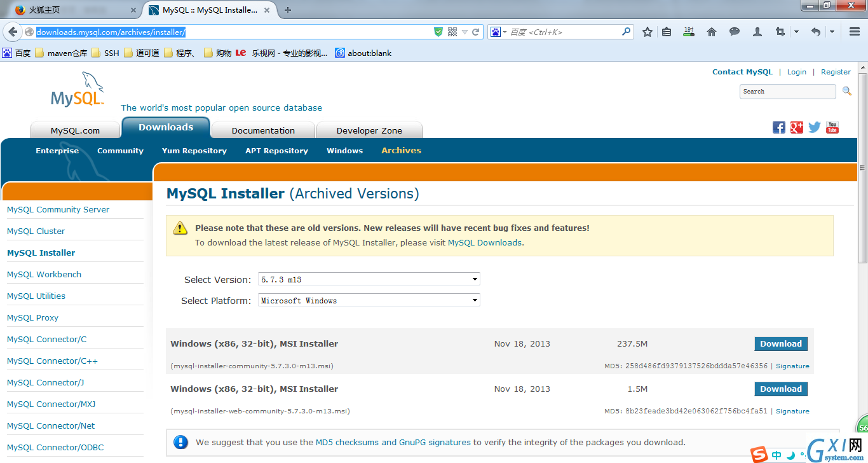Click the site search magnifier icon

[x=846, y=92]
